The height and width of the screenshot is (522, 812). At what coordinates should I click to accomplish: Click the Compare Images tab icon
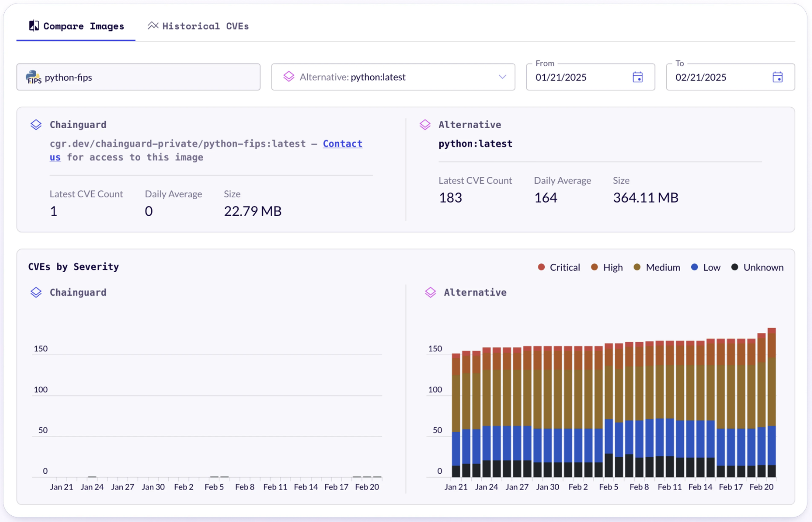coord(34,26)
